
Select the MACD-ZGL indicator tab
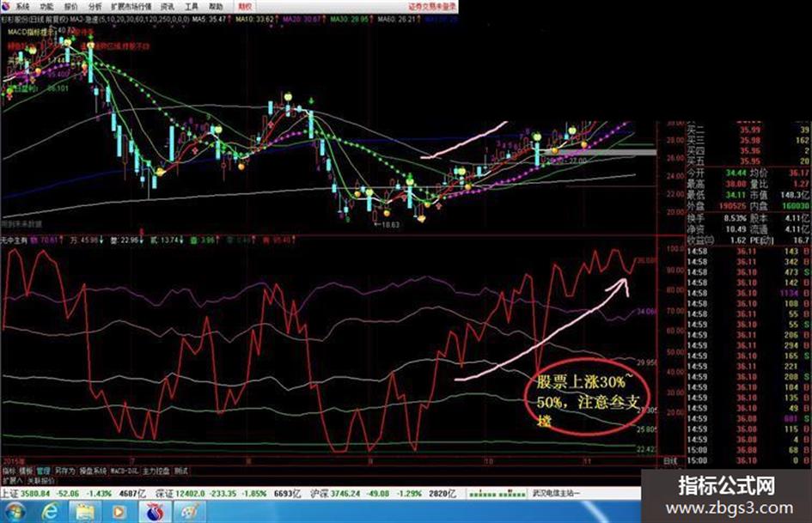125,471
